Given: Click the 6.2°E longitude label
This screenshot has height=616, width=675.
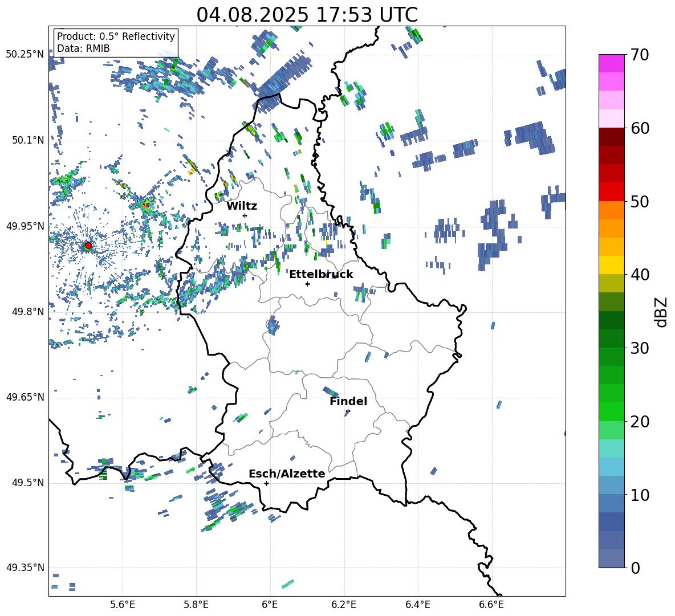Looking at the screenshot, I should pyautogui.click(x=344, y=605).
